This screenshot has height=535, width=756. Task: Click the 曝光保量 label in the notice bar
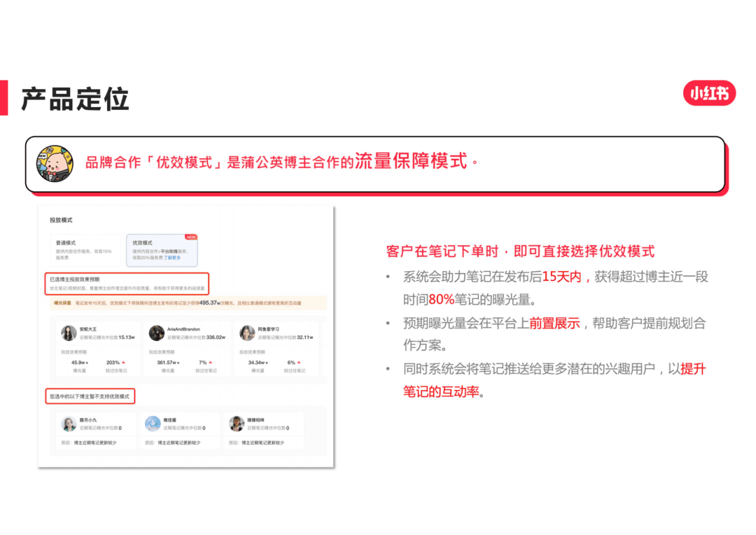(63, 303)
